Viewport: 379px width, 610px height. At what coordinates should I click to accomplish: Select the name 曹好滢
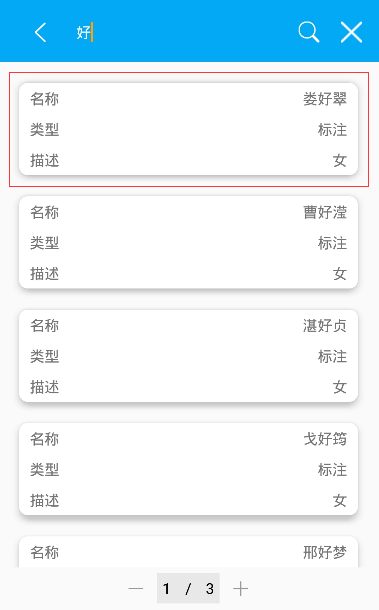(x=325, y=212)
